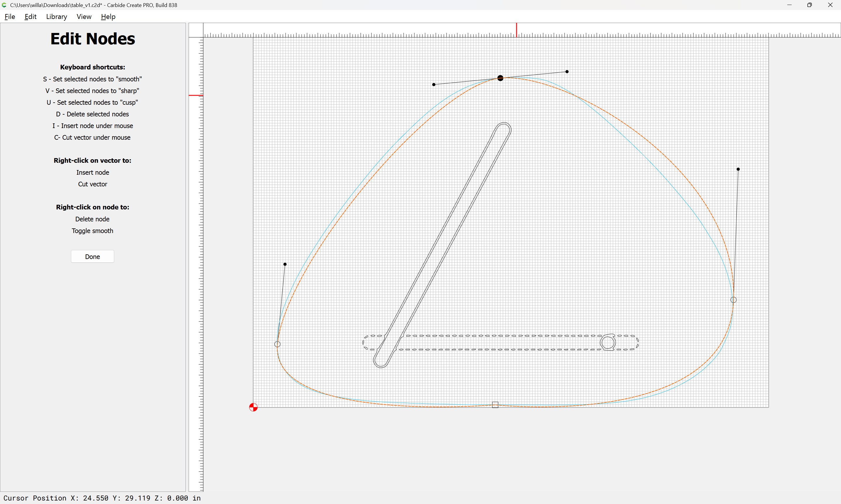Click handle endpoint above the right node
This screenshot has height=504, width=841.
[x=738, y=169]
